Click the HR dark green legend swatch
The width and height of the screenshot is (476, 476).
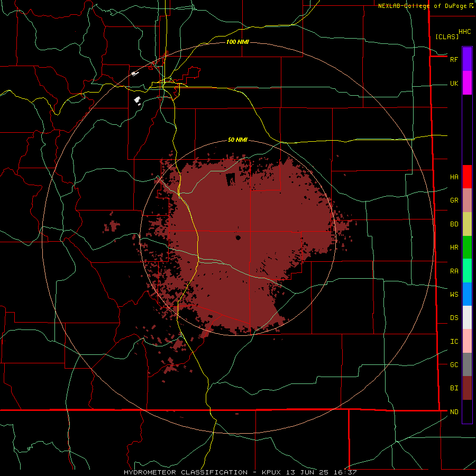point(467,248)
